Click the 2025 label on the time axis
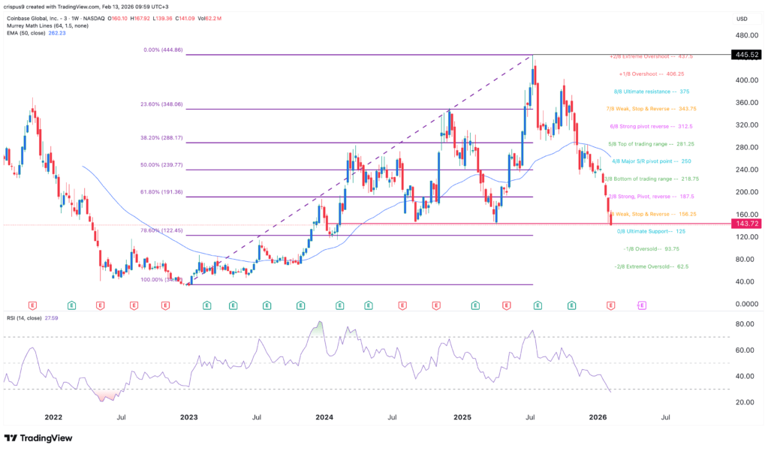Image resolution: width=768 pixels, height=451 pixels. (462, 418)
